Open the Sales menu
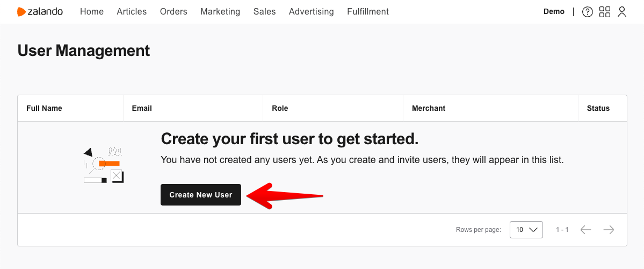The height and width of the screenshot is (269, 644). click(264, 12)
